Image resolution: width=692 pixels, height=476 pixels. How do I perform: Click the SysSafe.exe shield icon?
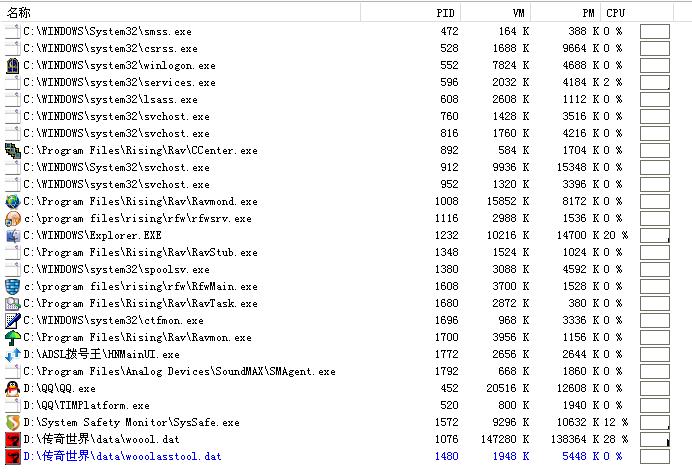tap(13, 423)
